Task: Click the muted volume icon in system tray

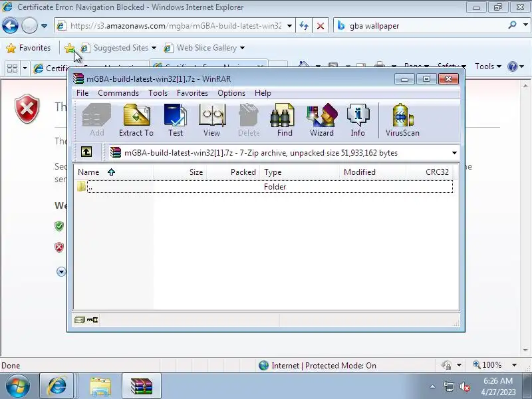Action: click(464, 386)
